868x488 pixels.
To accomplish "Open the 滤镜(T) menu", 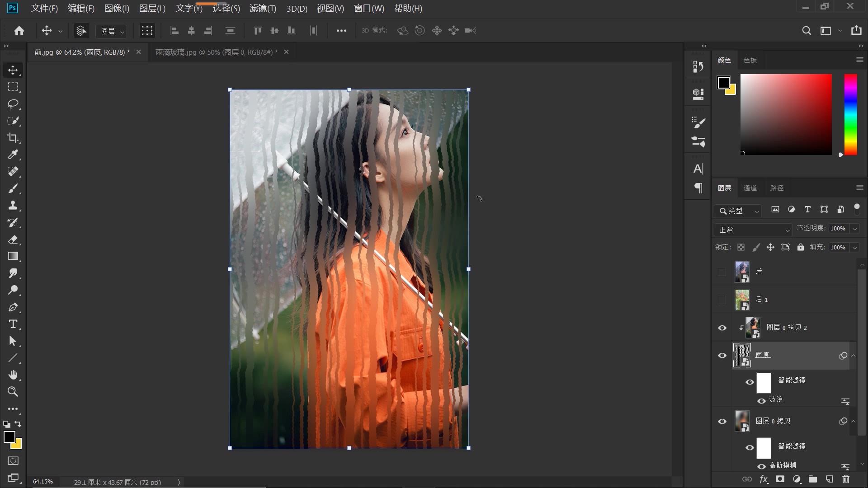I will tap(263, 8).
